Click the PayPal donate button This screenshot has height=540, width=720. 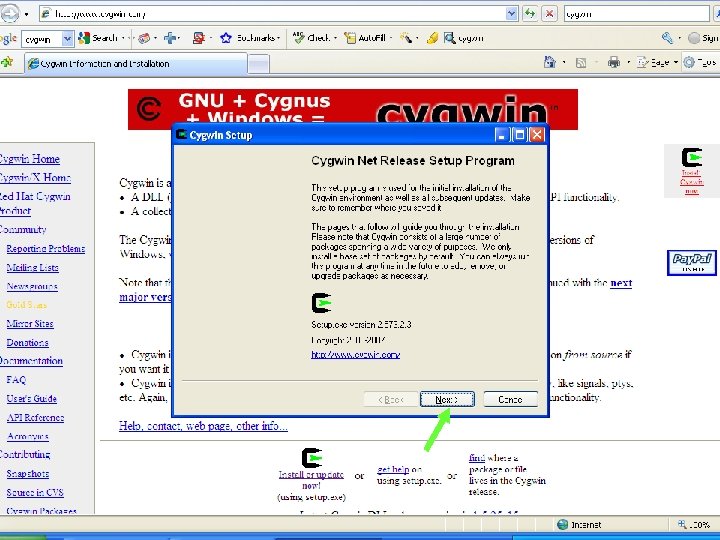[692, 263]
